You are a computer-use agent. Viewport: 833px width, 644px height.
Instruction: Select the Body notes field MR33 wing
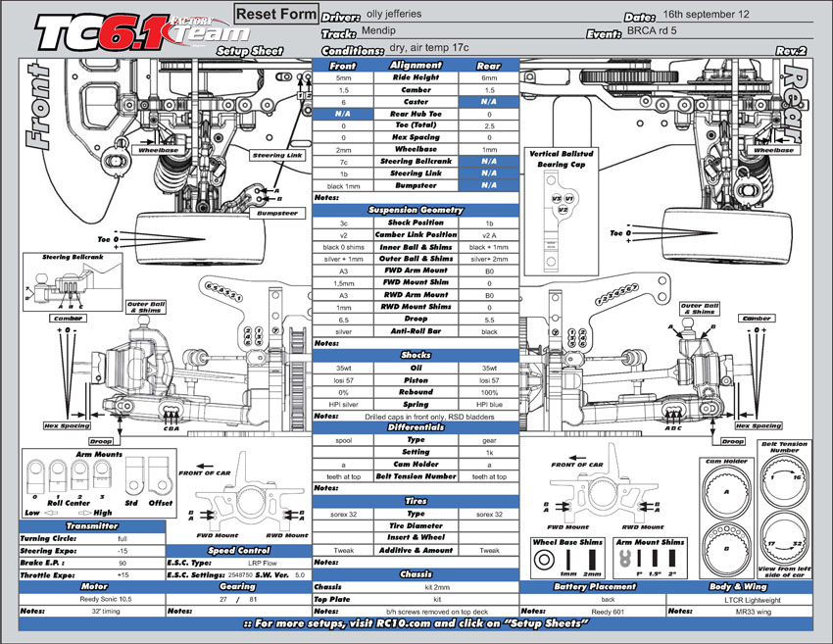753,612
